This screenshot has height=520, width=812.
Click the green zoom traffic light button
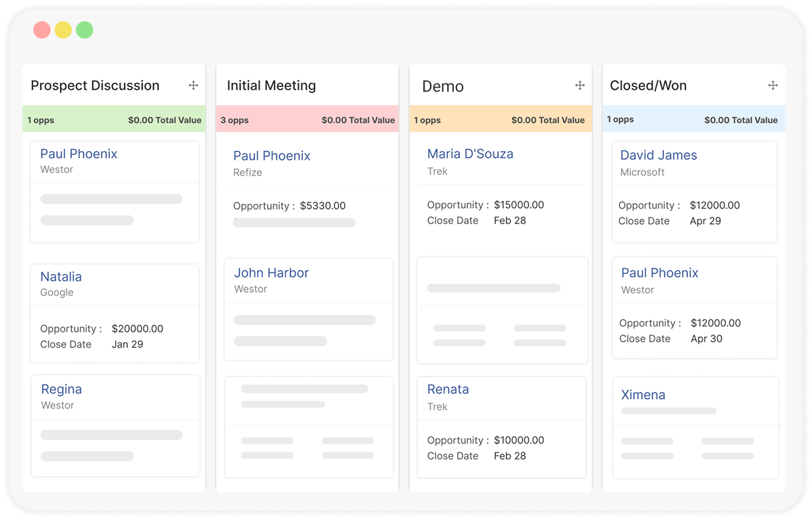pyautogui.click(x=84, y=30)
